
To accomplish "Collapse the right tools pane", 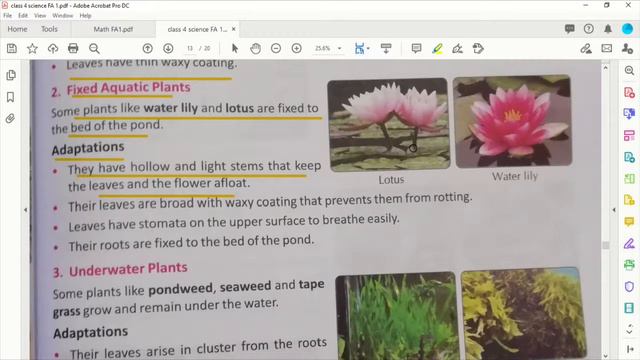I will (614, 210).
